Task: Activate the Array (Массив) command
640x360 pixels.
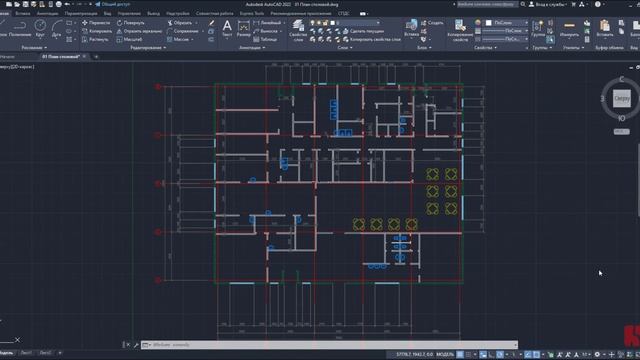Action: [178, 40]
